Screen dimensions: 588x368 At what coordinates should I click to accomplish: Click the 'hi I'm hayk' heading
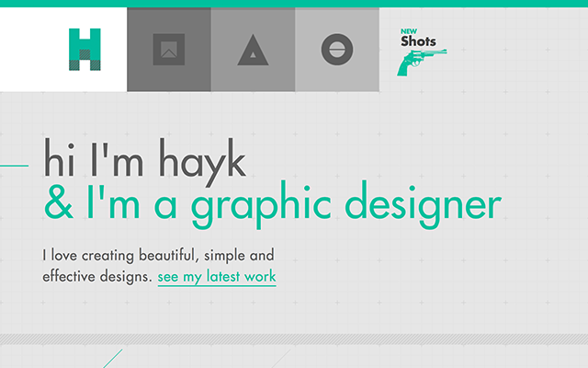(x=145, y=161)
